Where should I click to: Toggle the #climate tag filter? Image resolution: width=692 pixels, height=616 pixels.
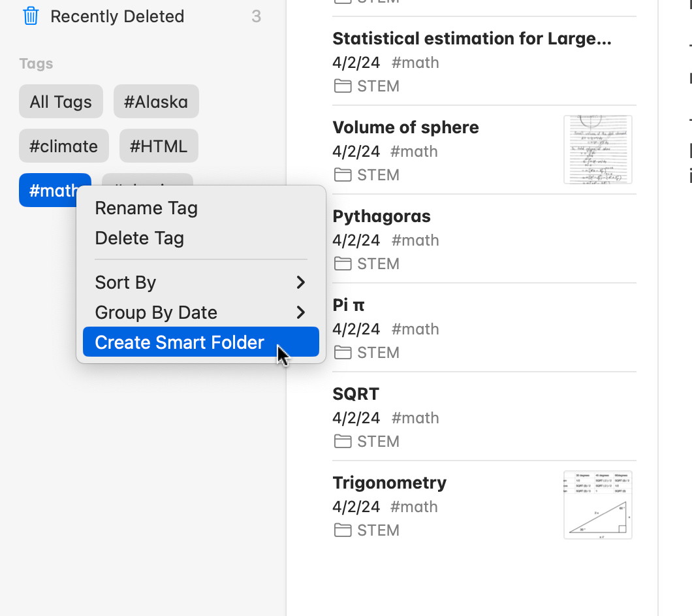click(63, 146)
